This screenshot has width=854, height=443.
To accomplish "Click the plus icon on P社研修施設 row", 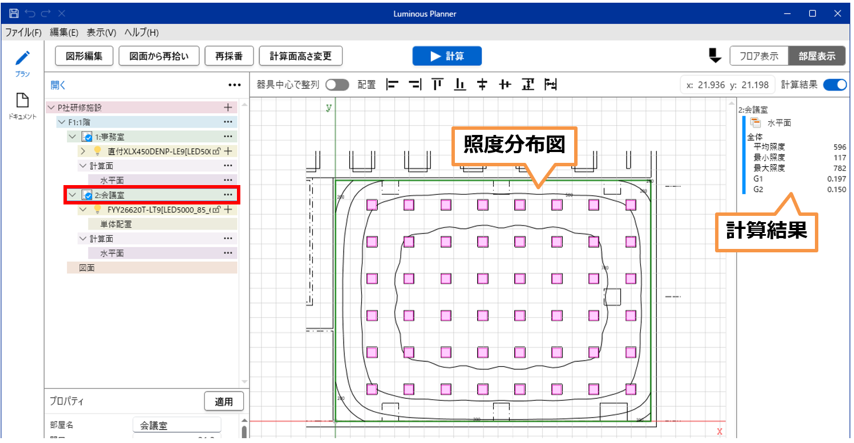I will [228, 107].
